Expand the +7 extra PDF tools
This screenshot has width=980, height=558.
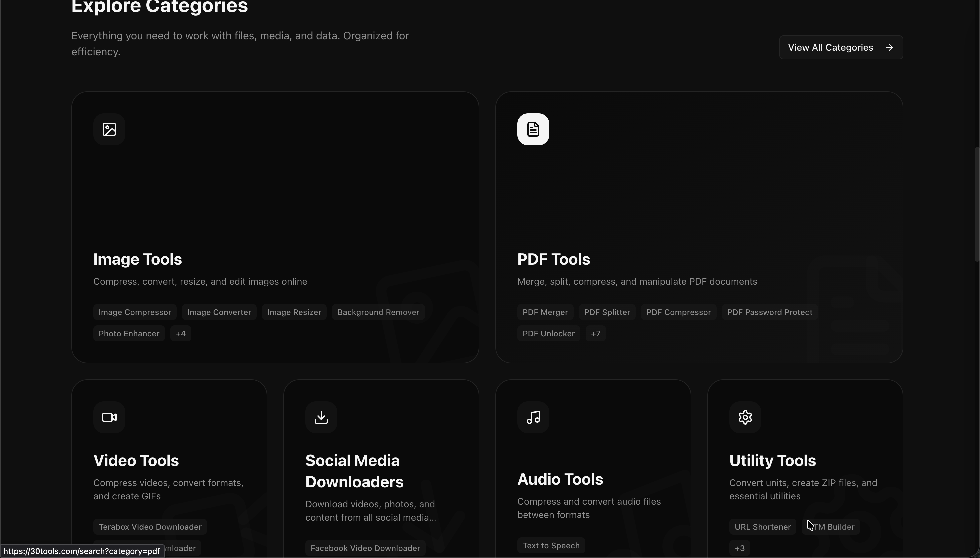(596, 333)
